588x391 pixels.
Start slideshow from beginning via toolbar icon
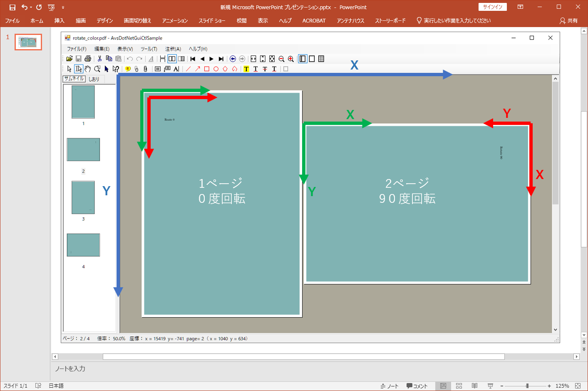pyautogui.click(x=51, y=7)
